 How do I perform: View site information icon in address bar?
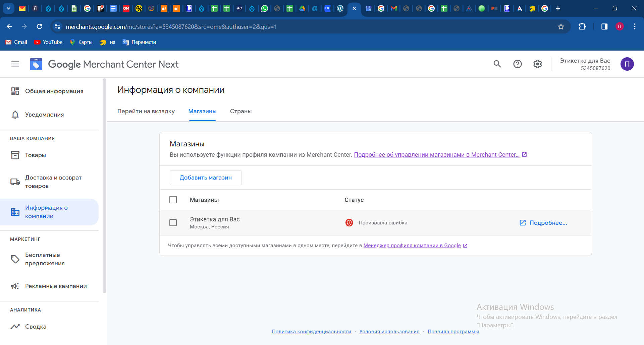(x=58, y=26)
